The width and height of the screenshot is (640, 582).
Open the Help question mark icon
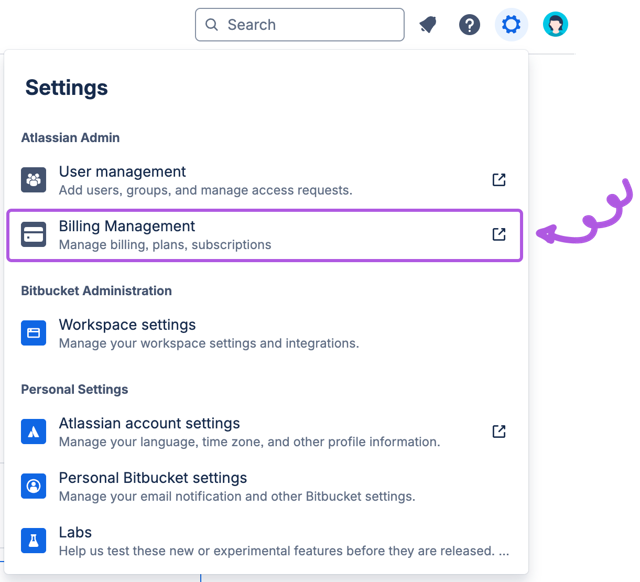pyautogui.click(x=469, y=24)
